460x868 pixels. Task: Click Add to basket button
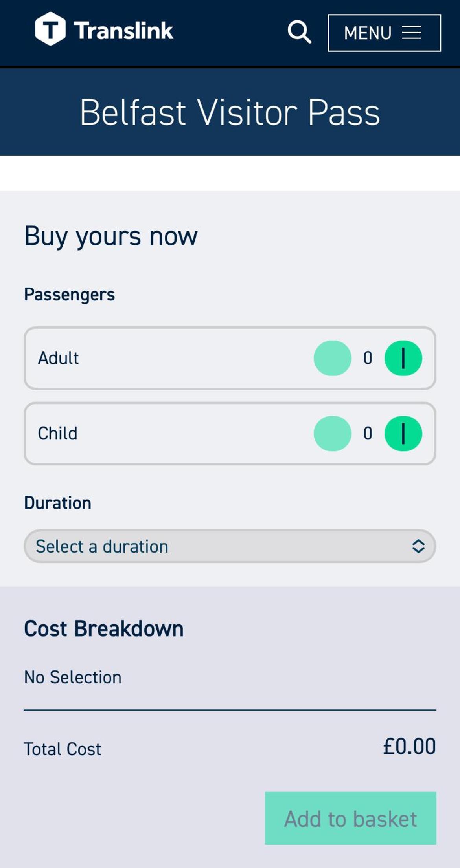pos(350,819)
